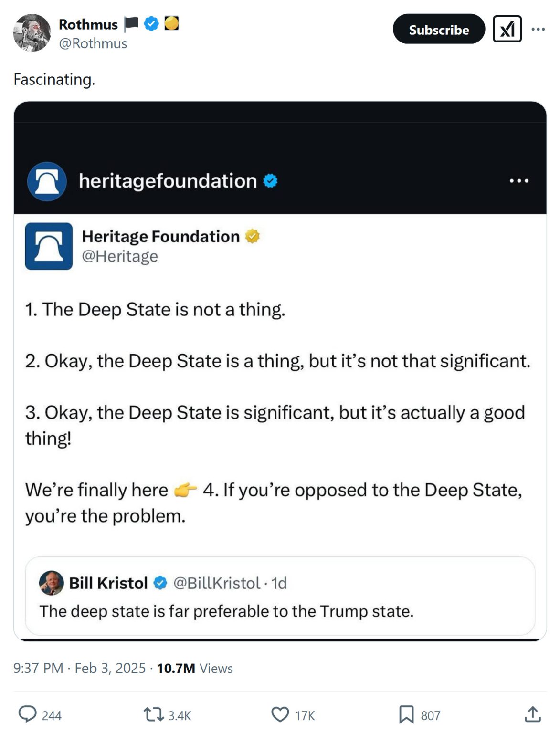The width and height of the screenshot is (560, 733).
Task: Toggle bookmark on Rothmus's post
Action: point(406,715)
